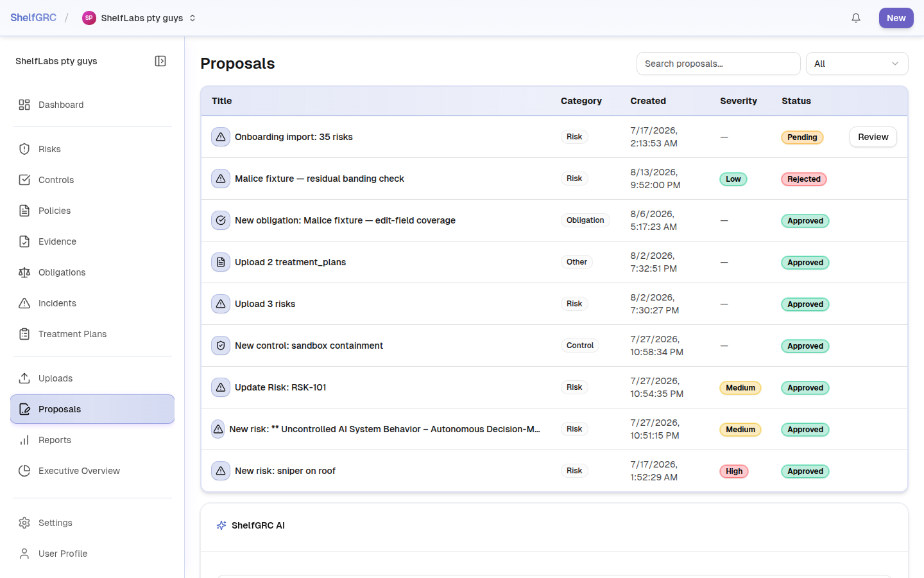This screenshot has height=578, width=924.
Task: Click the Pending status badge
Action: pos(802,137)
